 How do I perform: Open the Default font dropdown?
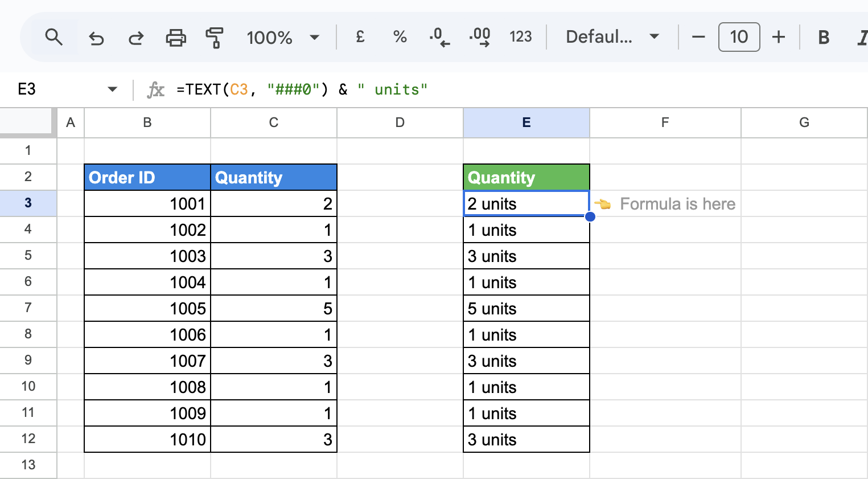pyautogui.click(x=612, y=37)
